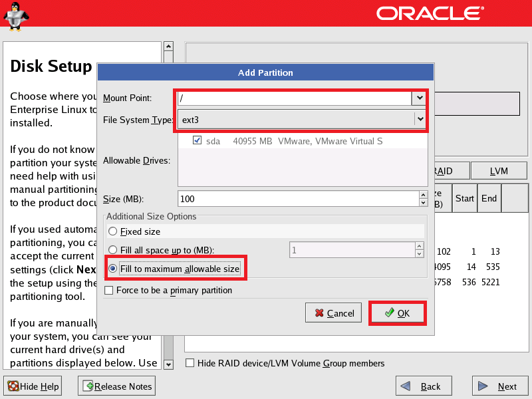
Task: Click the lifebuoy icon on the Hide Help button
Action: coord(13,386)
